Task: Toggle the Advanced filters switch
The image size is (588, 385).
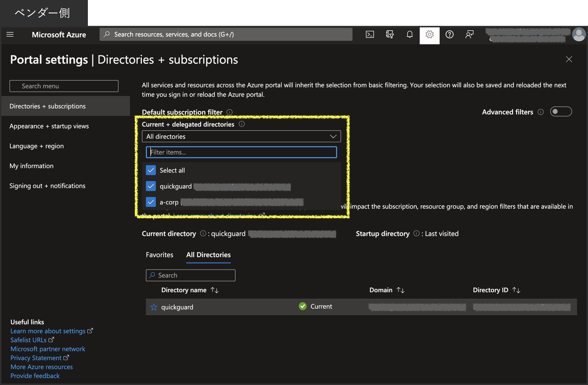Action: [561, 111]
